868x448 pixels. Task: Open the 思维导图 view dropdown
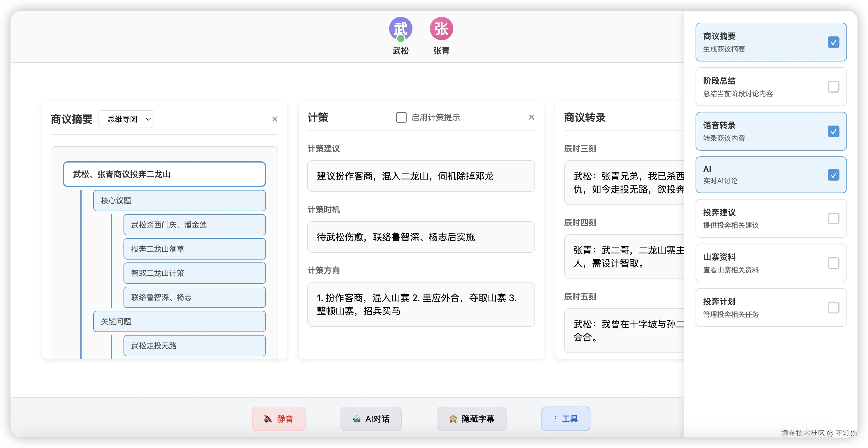(126, 119)
